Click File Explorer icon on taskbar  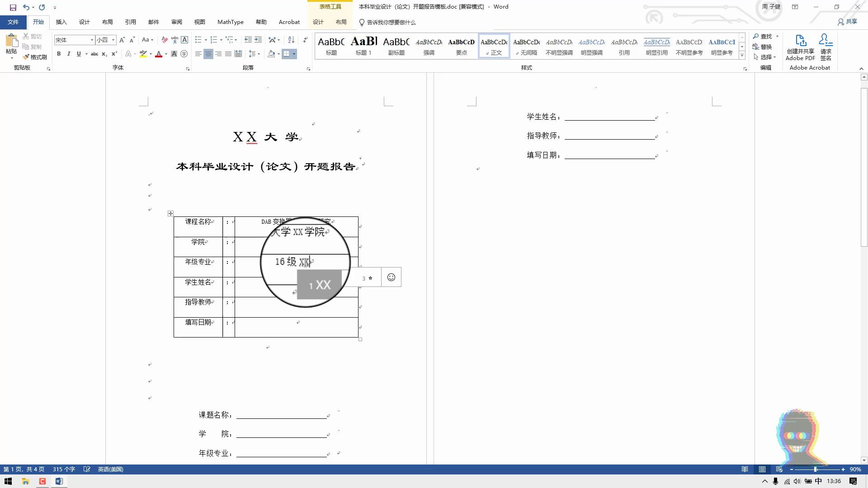tap(25, 481)
